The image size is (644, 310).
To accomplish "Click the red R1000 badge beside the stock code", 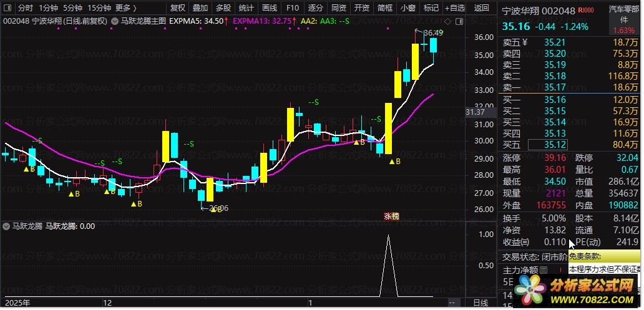I will click(x=585, y=10).
